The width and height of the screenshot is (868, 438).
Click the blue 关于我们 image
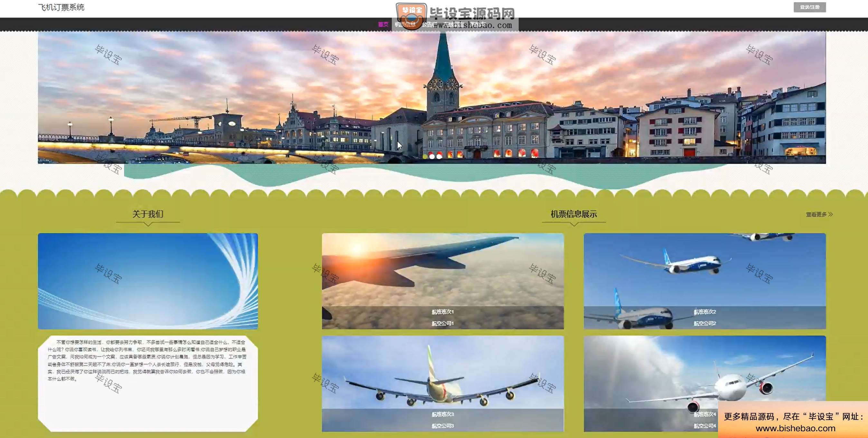pyautogui.click(x=147, y=281)
